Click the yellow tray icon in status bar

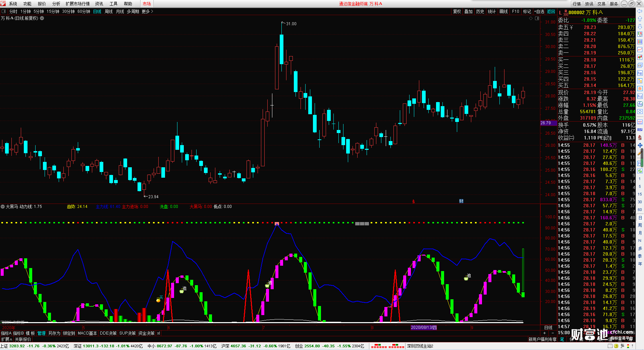coord(616,346)
